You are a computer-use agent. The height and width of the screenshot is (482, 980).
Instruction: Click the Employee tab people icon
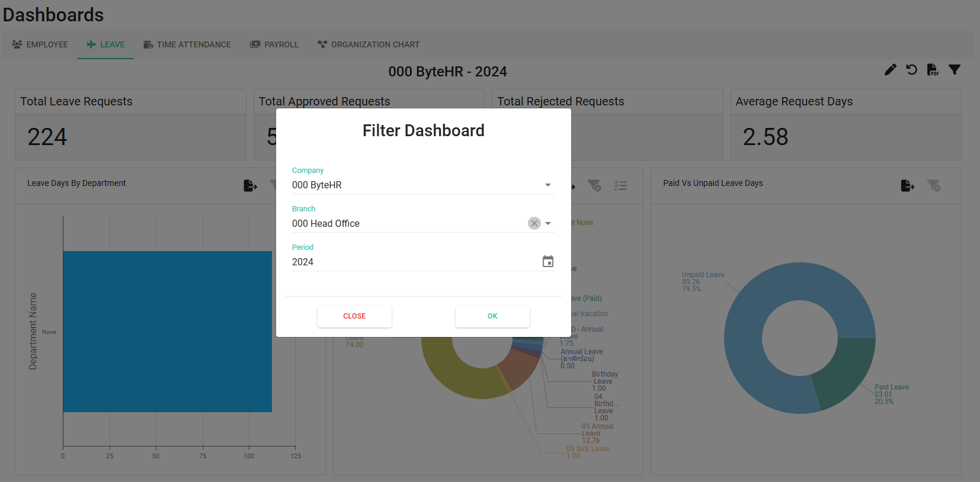pos(17,44)
